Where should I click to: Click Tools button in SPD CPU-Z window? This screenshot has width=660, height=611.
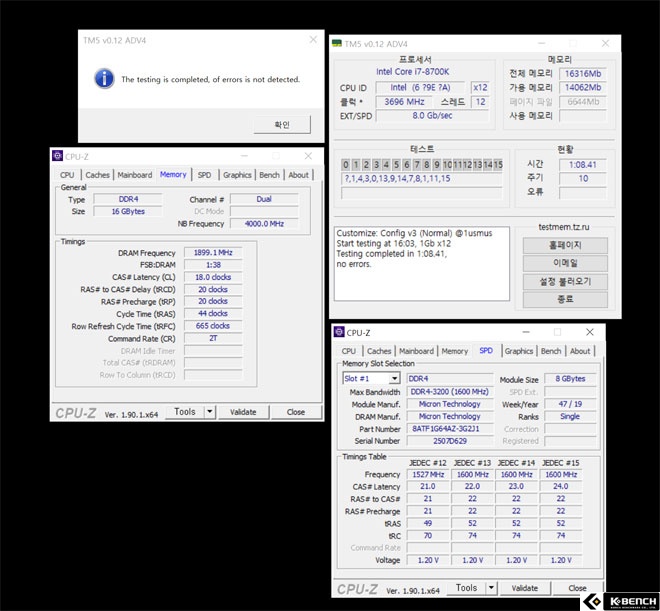tap(466, 587)
